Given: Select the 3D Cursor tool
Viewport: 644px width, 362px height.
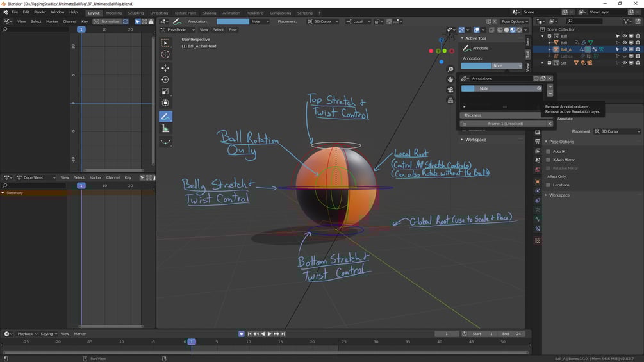Looking at the screenshot, I should tap(165, 54).
